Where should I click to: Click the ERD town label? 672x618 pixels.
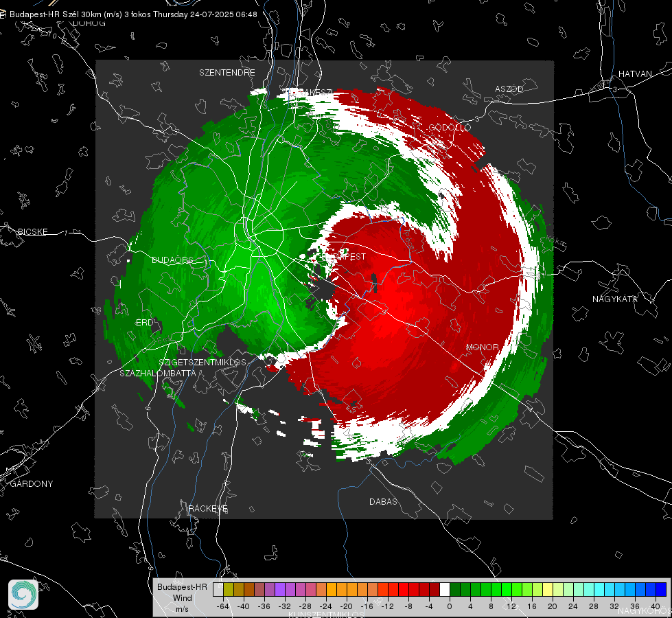pos(144,323)
